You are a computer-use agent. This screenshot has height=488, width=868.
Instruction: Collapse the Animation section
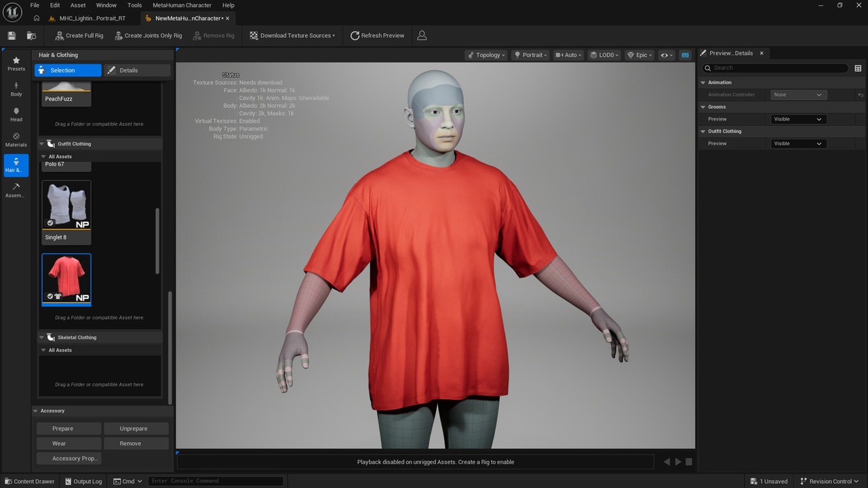[703, 83]
